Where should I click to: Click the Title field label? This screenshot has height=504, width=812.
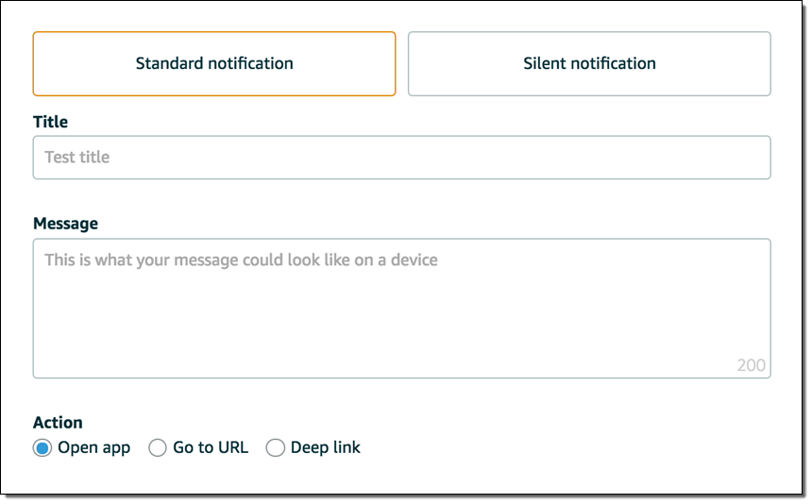[x=50, y=122]
